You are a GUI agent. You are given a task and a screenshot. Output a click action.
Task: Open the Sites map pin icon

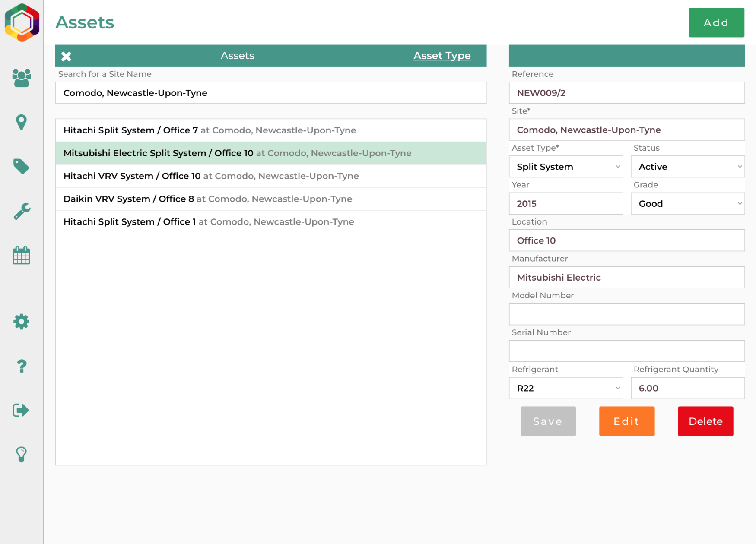[22, 123]
